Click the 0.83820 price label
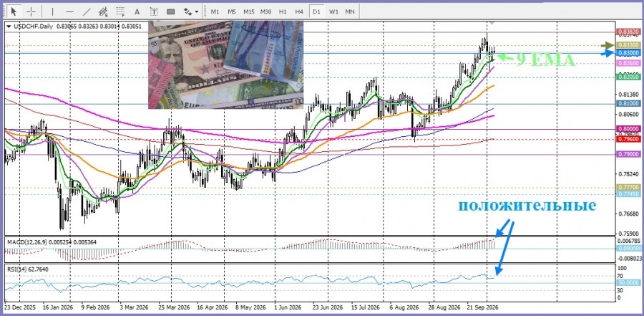This screenshot has width=644, height=316. [x=628, y=32]
